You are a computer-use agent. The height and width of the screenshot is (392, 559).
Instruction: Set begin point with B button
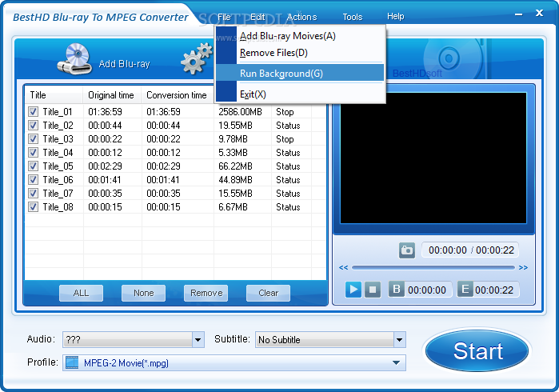click(397, 289)
